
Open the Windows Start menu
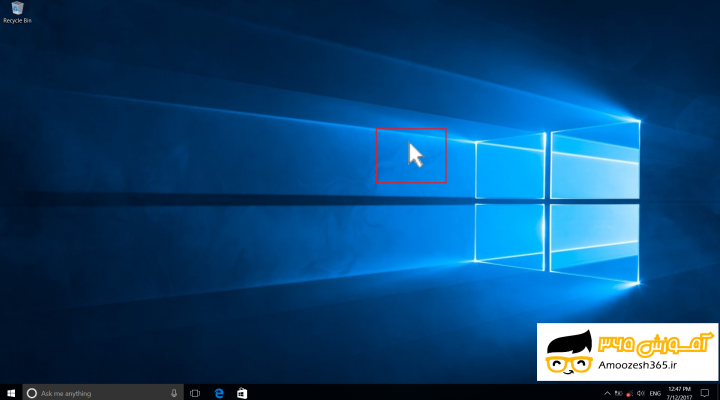pos(11,393)
